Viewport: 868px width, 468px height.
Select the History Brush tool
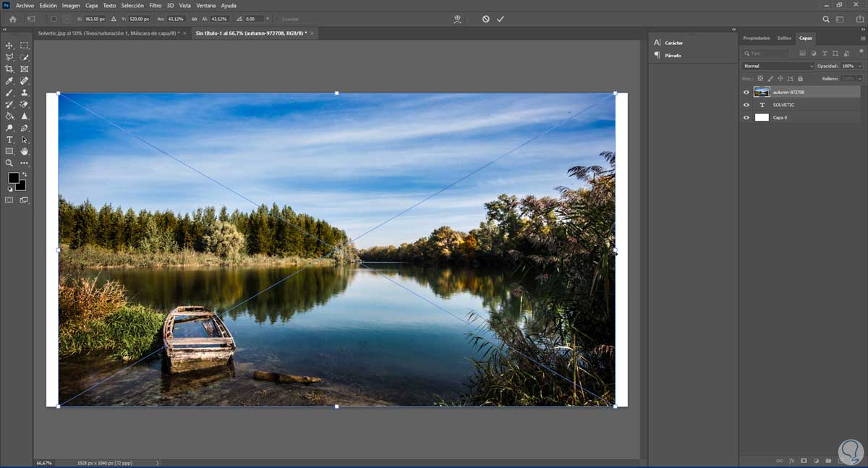coord(9,104)
